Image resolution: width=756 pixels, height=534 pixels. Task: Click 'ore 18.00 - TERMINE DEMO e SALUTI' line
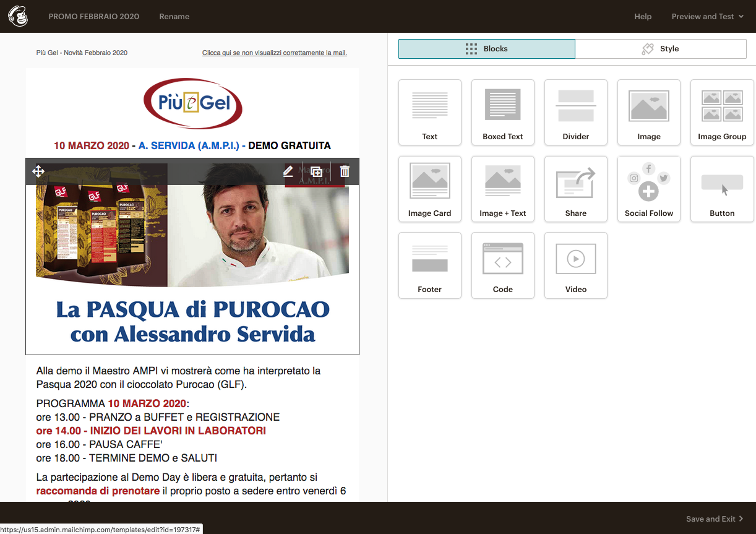point(127,458)
